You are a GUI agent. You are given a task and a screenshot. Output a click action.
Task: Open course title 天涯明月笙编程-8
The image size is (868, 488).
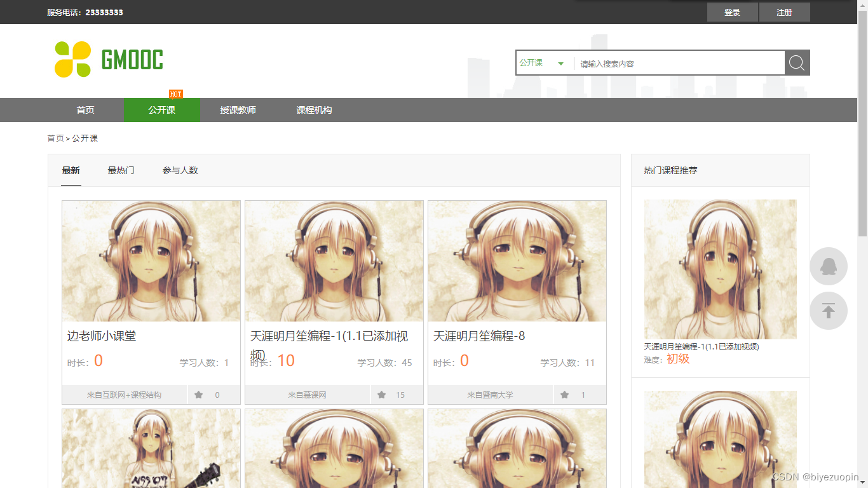[x=479, y=335]
